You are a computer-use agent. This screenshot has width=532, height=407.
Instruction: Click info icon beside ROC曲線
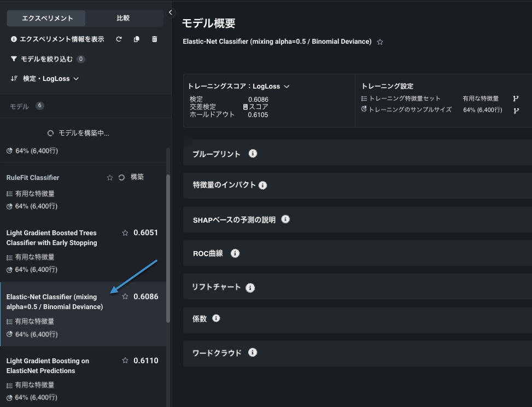(235, 253)
